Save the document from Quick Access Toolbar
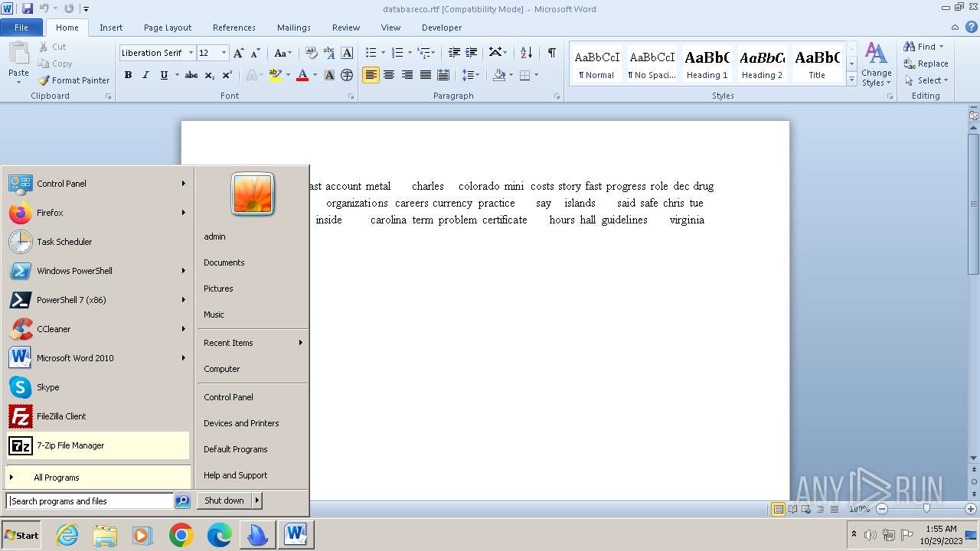Viewport: 980px width, 551px height. coord(28,8)
